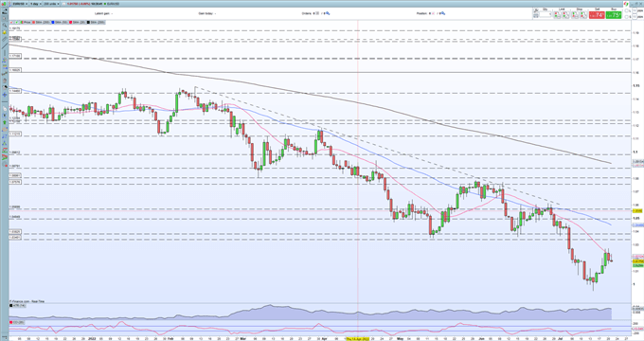Click the blue SMA (50) color swatch

pos(53,22)
